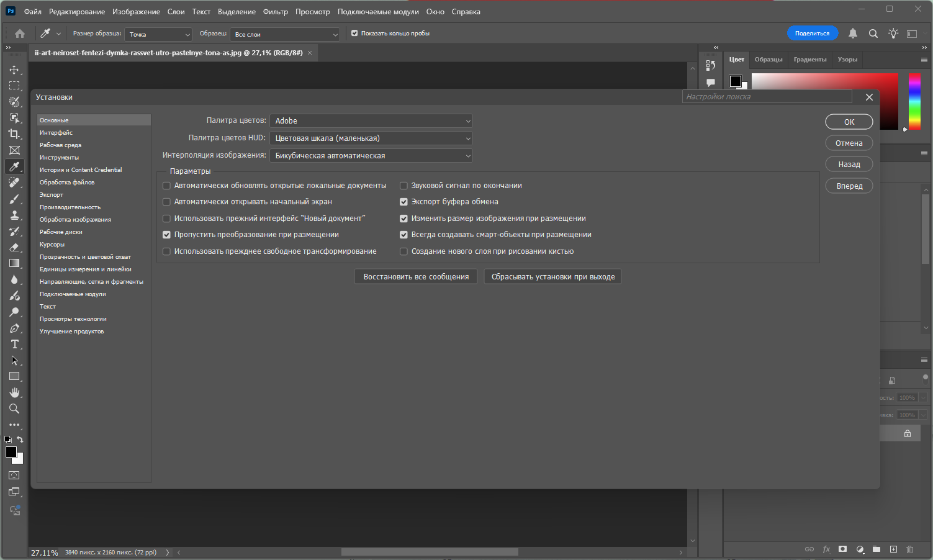Open the Файл menu

pyautogui.click(x=33, y=12)
